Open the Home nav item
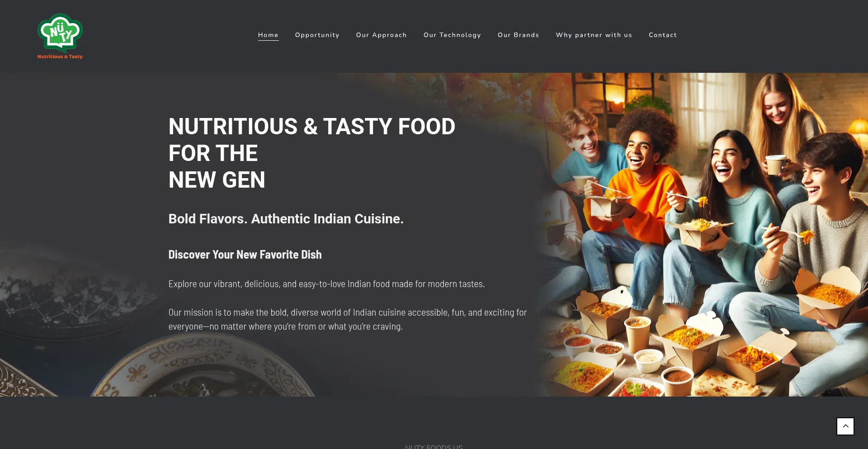This screenshot has height=449, width=868. [x=268, y=35]
